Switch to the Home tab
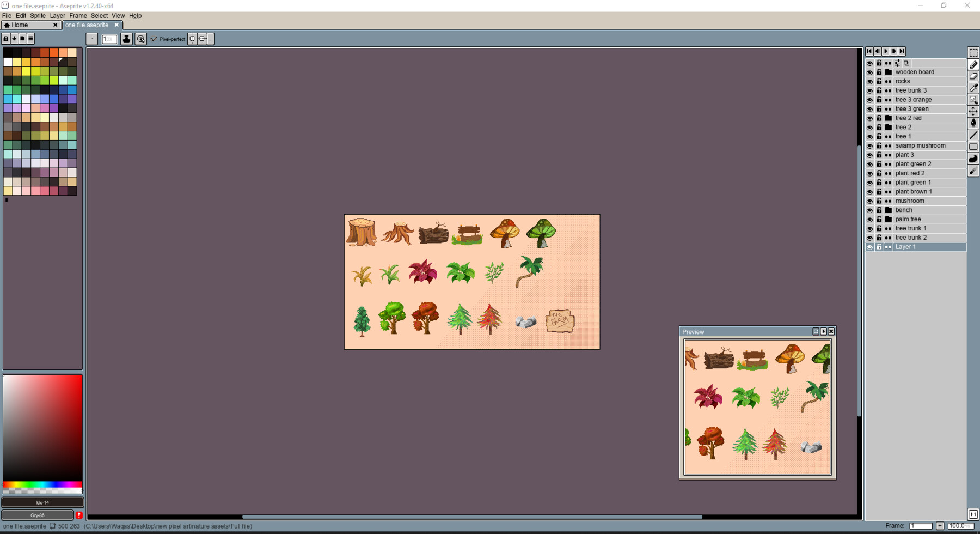 pos(21,25)
